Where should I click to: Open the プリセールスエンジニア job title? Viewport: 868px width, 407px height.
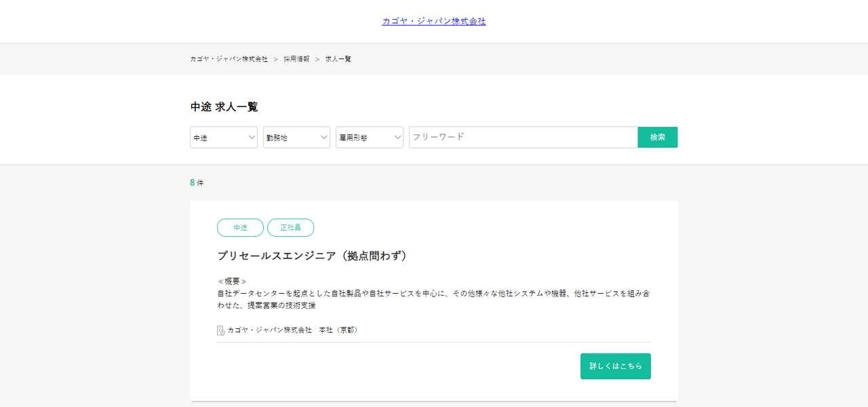313,256
